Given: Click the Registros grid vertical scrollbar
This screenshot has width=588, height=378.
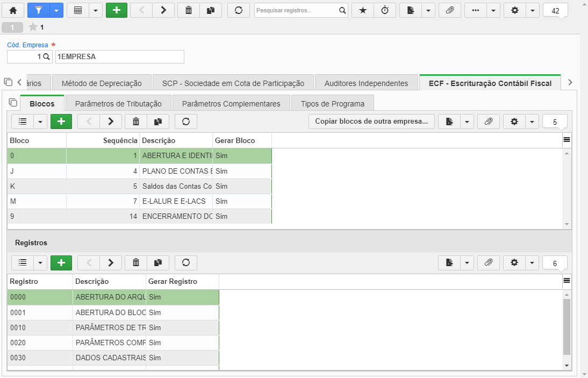Looking at the screenshot, I should click(567, 327).
